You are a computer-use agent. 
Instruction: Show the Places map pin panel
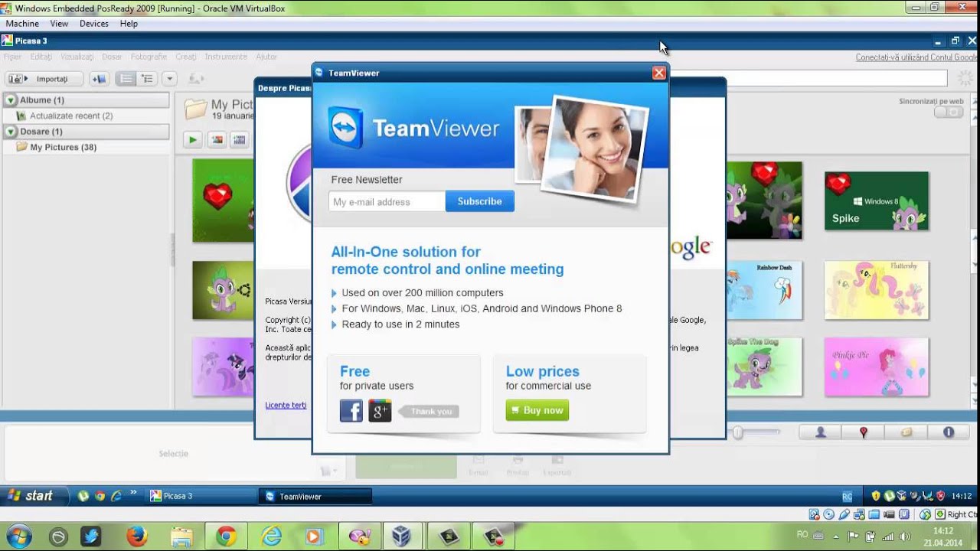click(864, 432)
